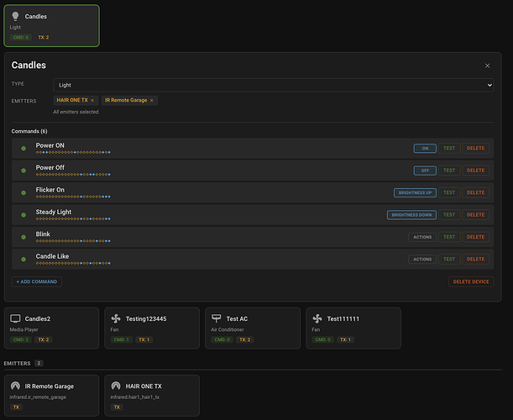The height and width of the screenshot is (420, 513).
Task: Click the 'All emitters selected' note
Action: coord(76,112)
